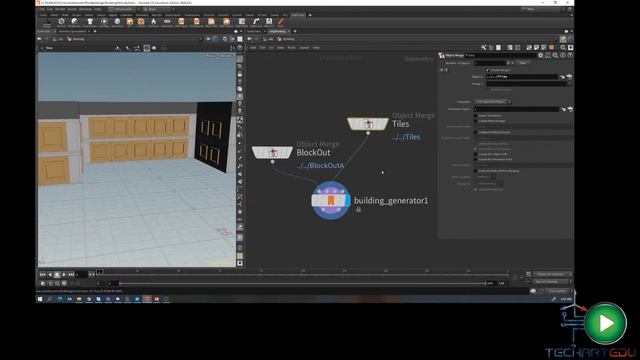The image size is (640, 360).
Task: Click the shirt-shaped shelf tool icon
Action: 90,22
